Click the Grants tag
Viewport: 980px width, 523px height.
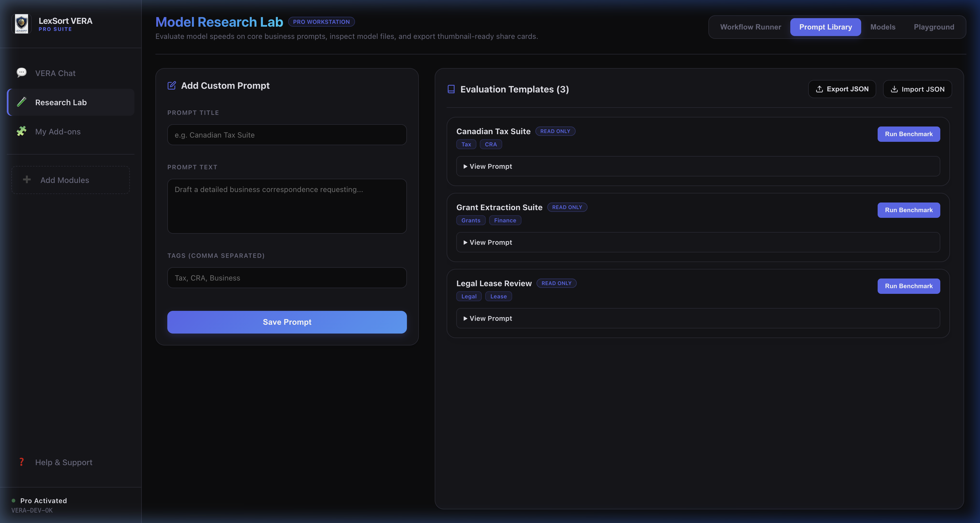471,220
